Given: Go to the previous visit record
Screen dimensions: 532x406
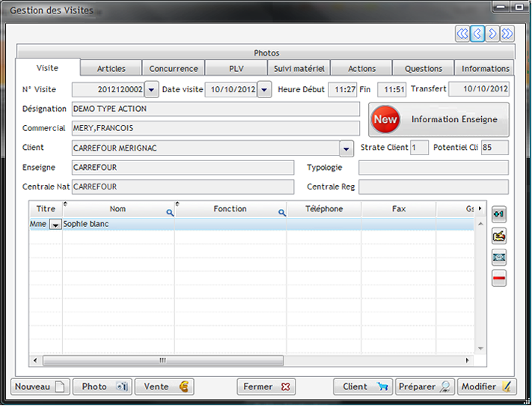Looking at the screenshot, I should pyautogui.click(x=477, y=34).
